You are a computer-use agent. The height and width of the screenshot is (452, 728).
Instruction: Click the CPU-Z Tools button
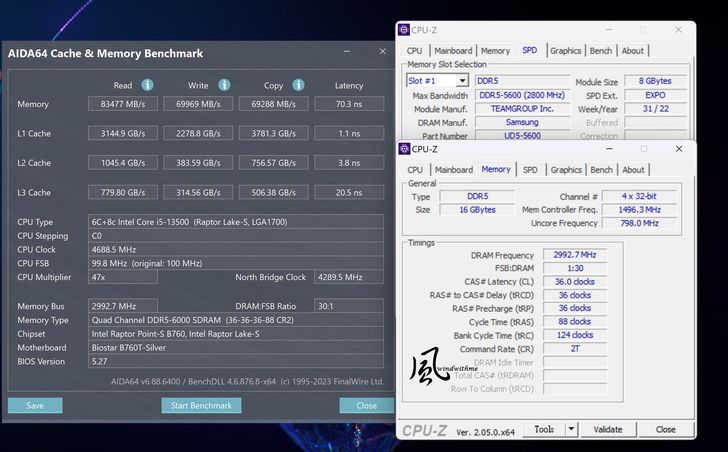[x=544, y=430]
